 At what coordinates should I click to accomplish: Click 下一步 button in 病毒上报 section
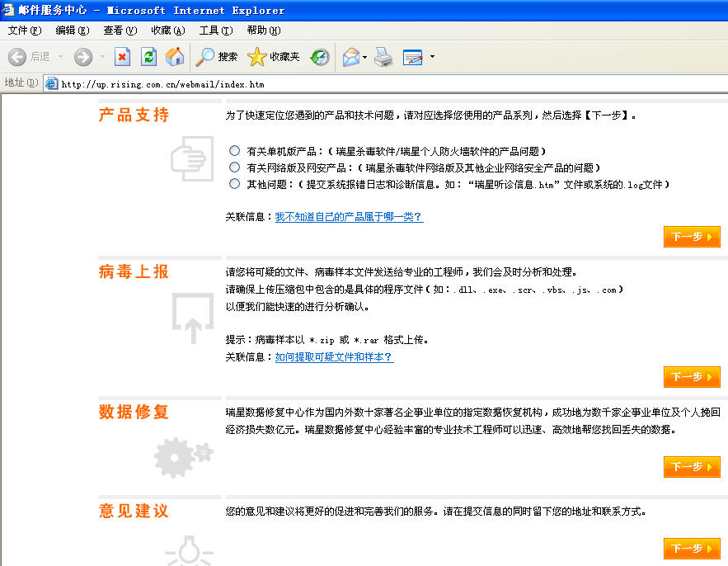[692, 377]
